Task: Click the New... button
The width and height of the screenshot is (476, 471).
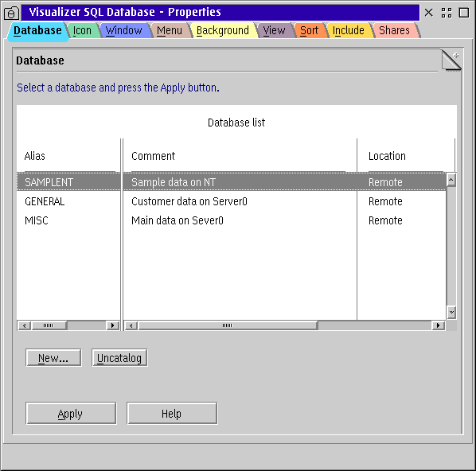Action: click(53, 358)
